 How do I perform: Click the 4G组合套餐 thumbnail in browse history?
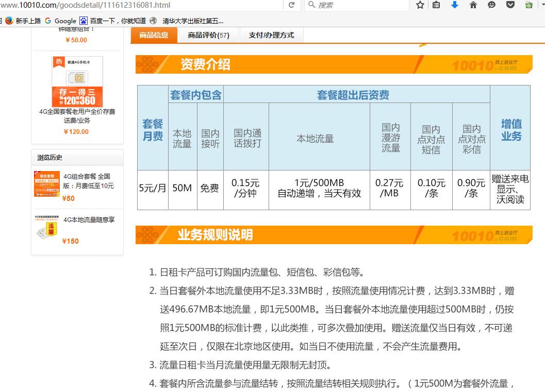(x=47, y=183)
